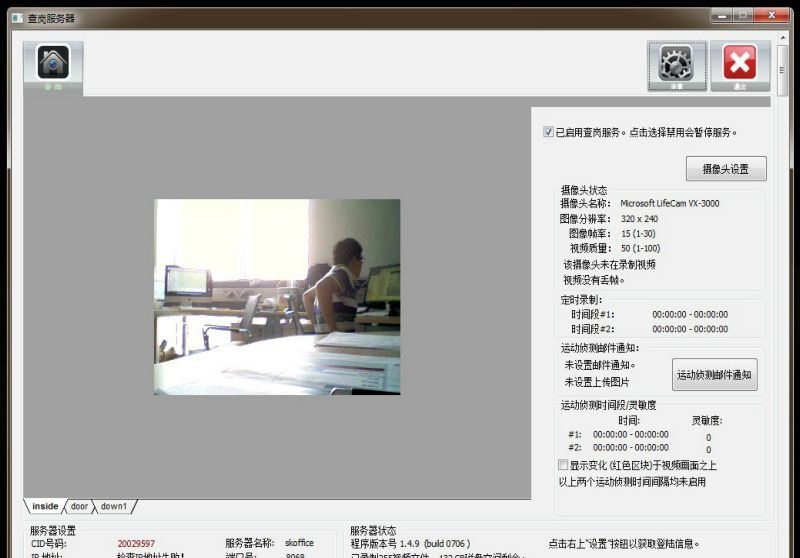Switch to the door camera tab
Screen dimensions: 800x558
[79, 506]
